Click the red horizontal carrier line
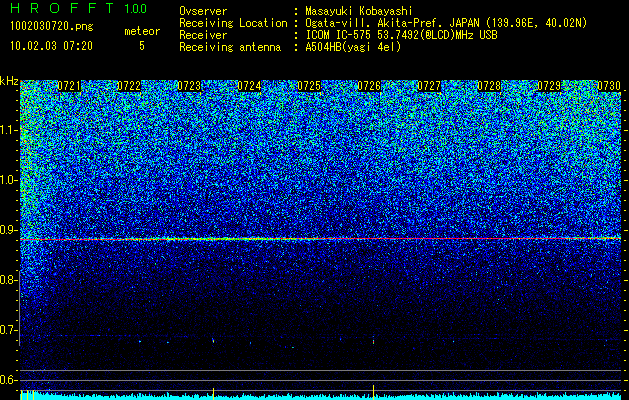The height and width of the screenshot is (400, 629). (x=321, y=239)
